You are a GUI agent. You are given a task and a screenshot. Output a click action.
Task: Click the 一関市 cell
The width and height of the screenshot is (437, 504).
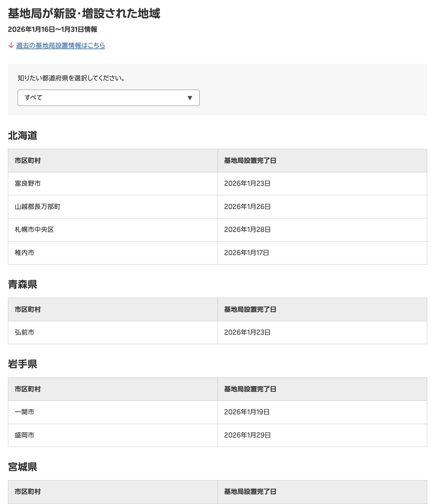[x=113, y=412]
